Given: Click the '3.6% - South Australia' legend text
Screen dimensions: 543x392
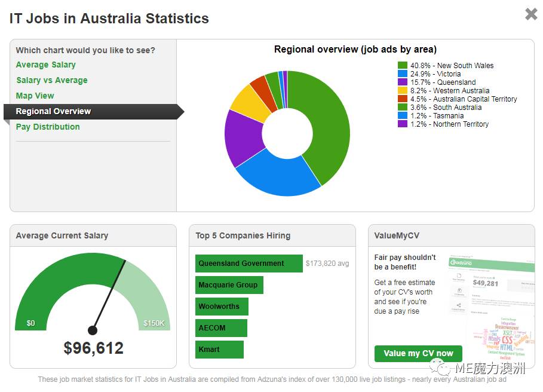Looking at the screenshot, I should [x=446, y=108].
